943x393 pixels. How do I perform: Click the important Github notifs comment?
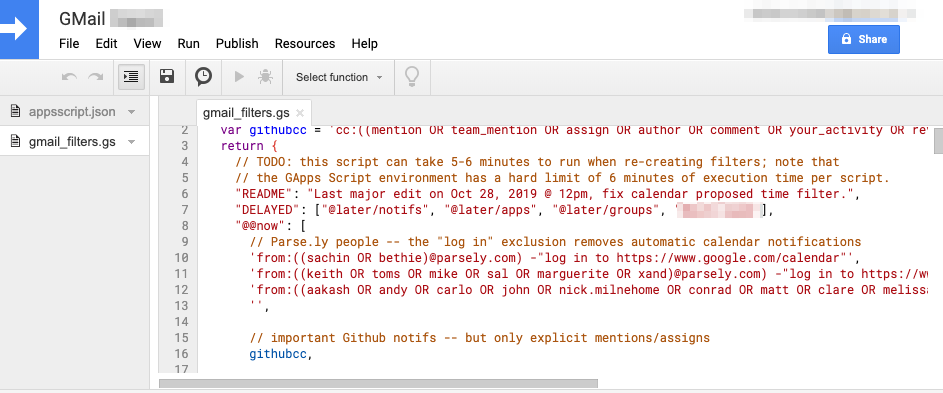pyautogui.click(x=479, y=338)
